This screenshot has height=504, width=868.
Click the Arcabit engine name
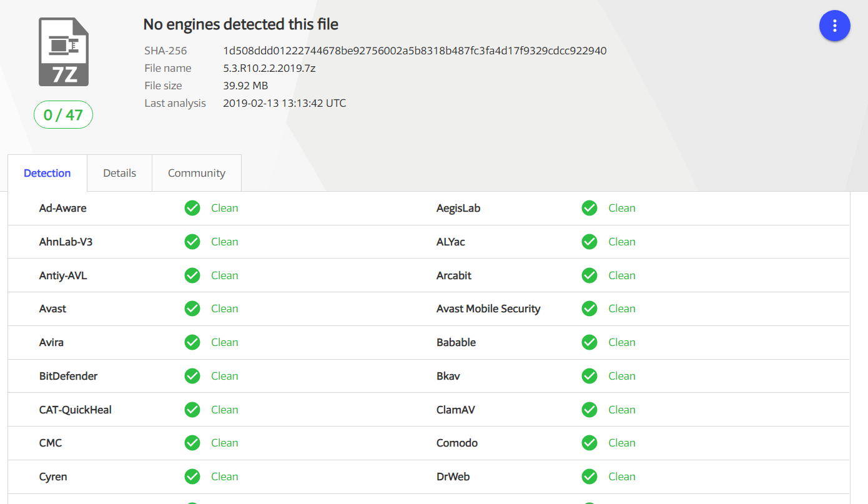coord(454,275)
